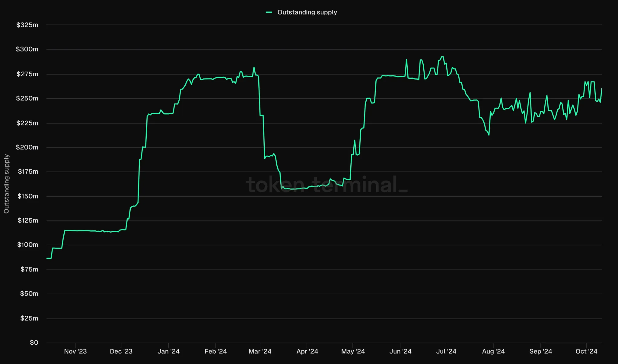Click the Feb '24 x-axis label

pyautogui.click(x=216, y=352)
